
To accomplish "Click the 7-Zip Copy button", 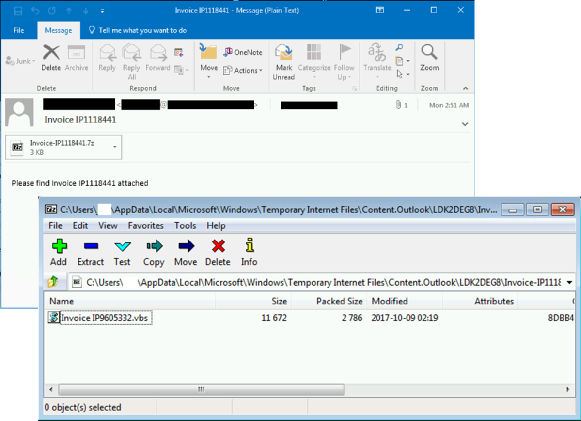I will tap(153, 252).
